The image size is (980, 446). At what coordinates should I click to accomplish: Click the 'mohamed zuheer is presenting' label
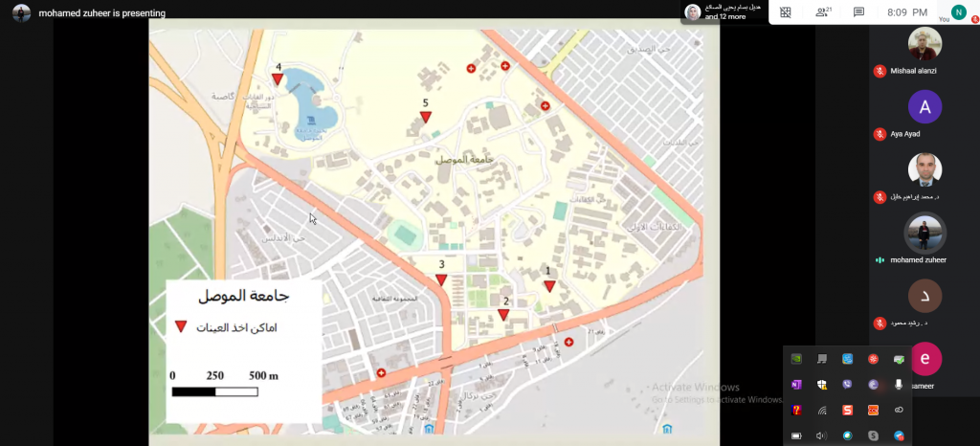click(x=101, y=13)
